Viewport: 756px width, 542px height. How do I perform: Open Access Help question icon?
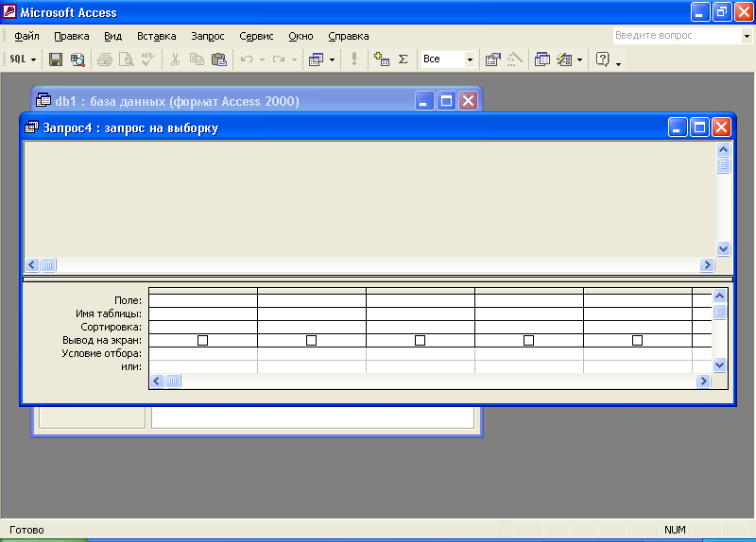[x=603, y=59]
